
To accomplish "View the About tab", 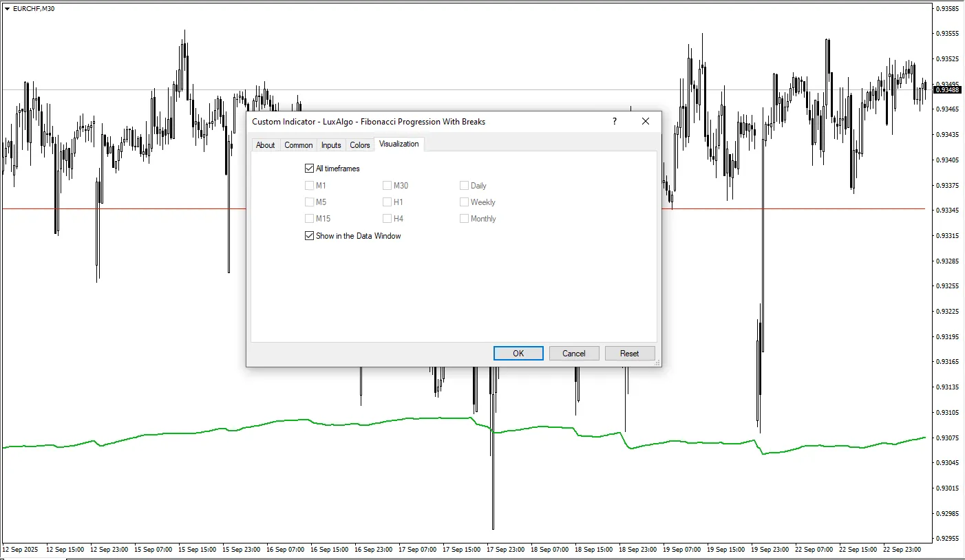I will (x=266, y=144).
